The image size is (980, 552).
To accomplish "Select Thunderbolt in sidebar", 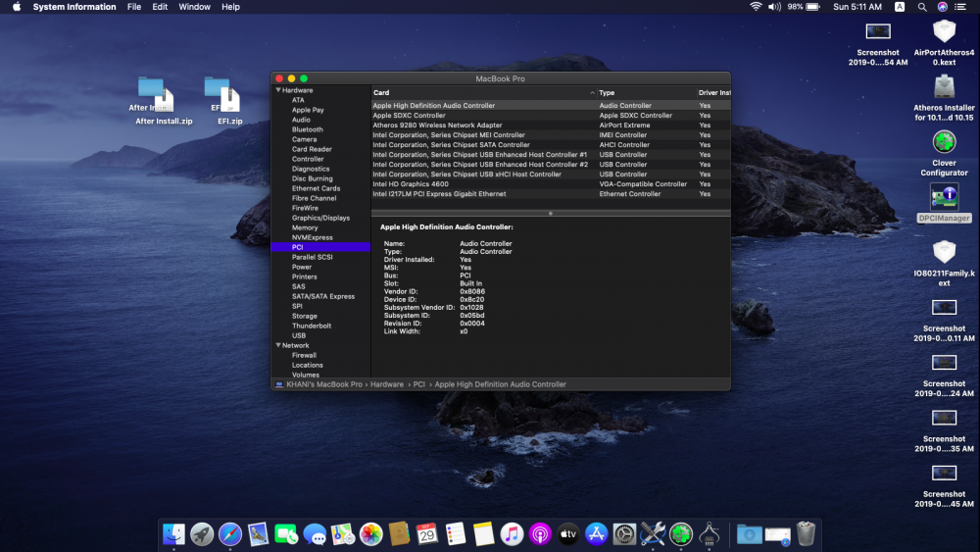I will coord(312,326).
